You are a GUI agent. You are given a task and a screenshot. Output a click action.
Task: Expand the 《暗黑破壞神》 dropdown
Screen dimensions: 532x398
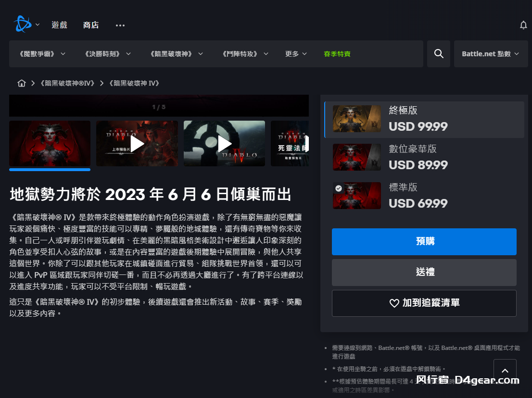click(x=176, y=54)
